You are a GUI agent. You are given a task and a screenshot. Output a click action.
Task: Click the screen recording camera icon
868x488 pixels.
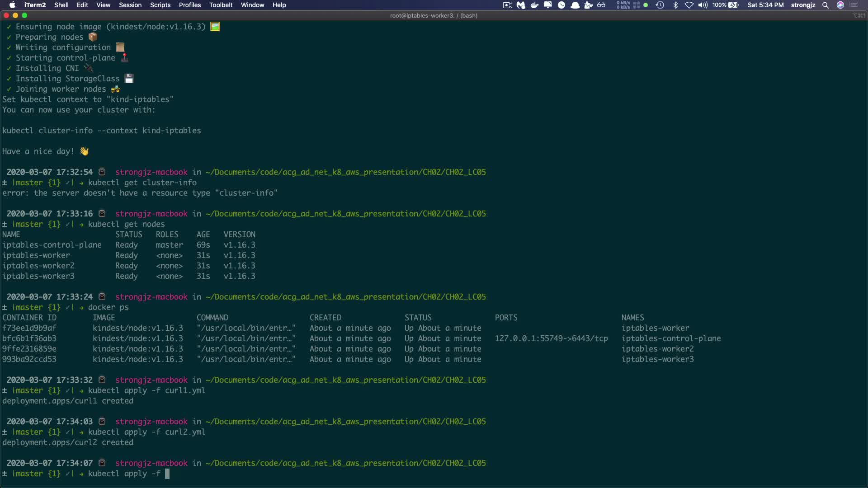507,5
